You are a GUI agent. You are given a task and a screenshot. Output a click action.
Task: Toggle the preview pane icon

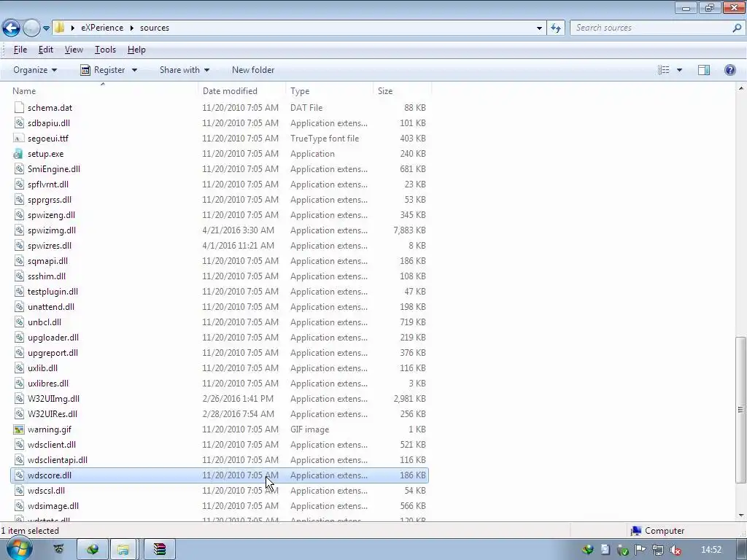point(704,70)
